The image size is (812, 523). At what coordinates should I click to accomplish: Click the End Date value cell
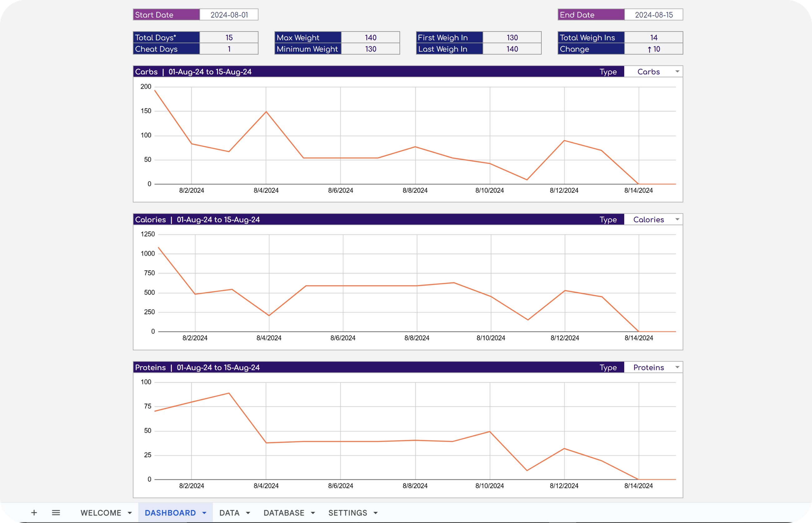click(x=653, y=15)
